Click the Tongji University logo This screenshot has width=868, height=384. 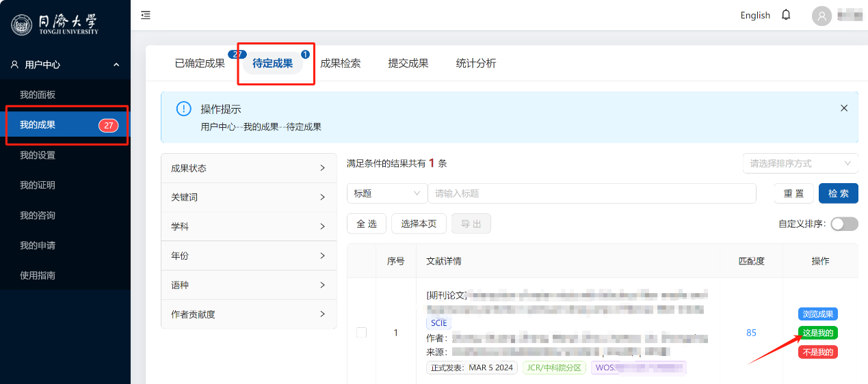tap(55, 25)
